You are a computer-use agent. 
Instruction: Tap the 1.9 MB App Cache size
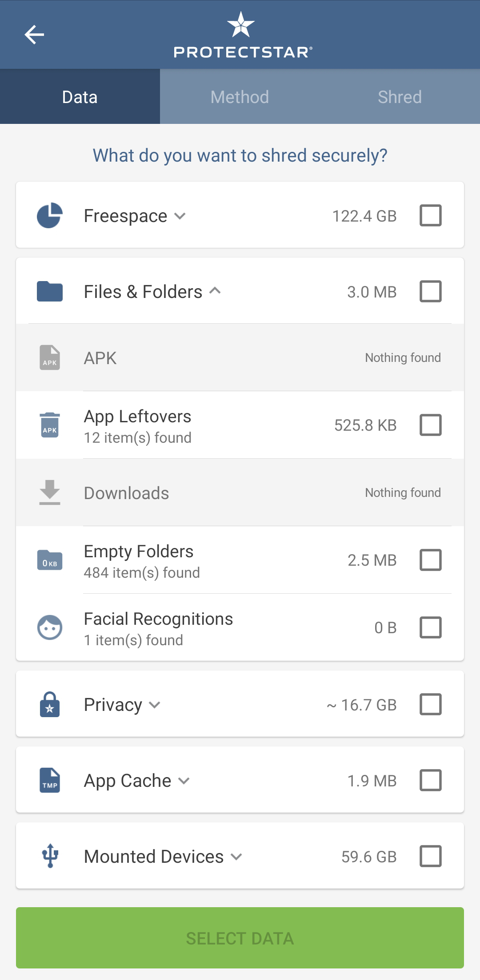(372, 781)
